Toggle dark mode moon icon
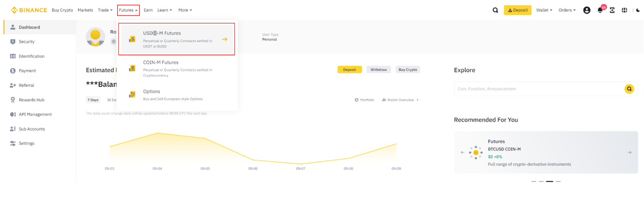Image resolution: width=644 pixels, height=209 pixels. tap(638, 10)
